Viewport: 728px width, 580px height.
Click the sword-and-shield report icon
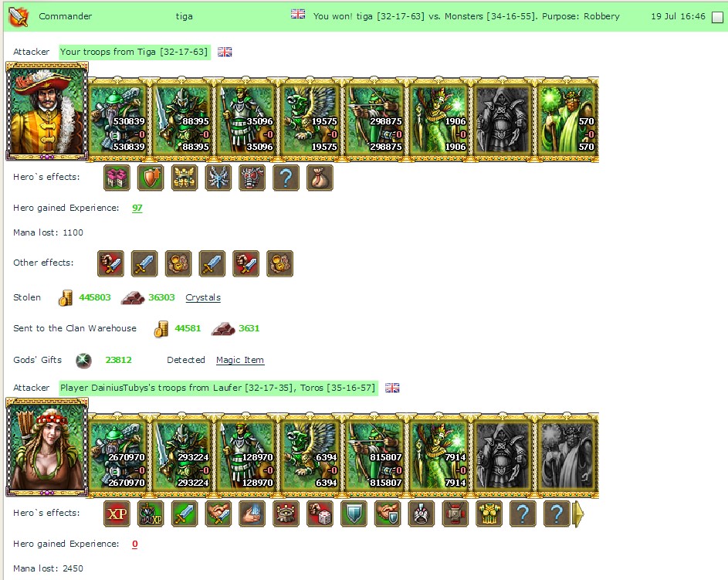[x=19, y=17]
